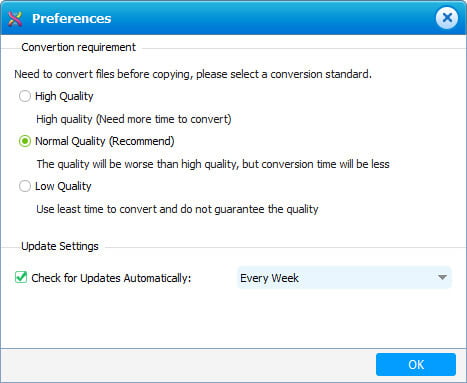
Task: Click the "Need more time to convert" description
Action: [x=134, y=119]
